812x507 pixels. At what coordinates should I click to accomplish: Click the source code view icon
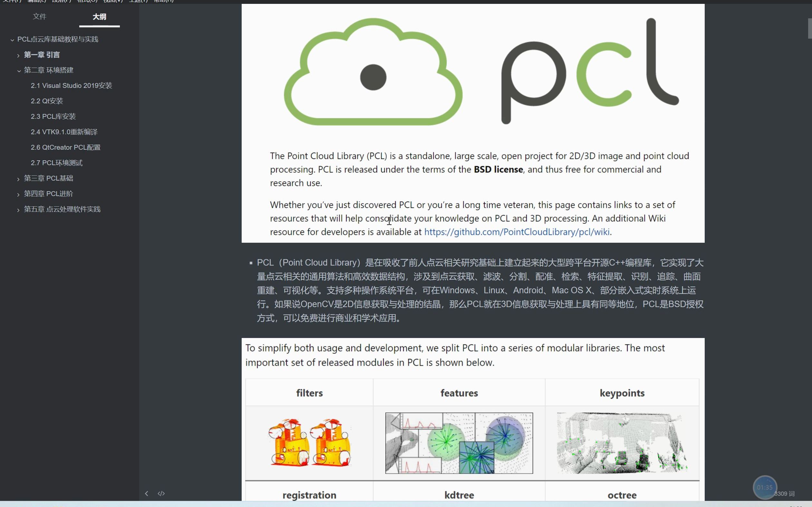[161, 493]
